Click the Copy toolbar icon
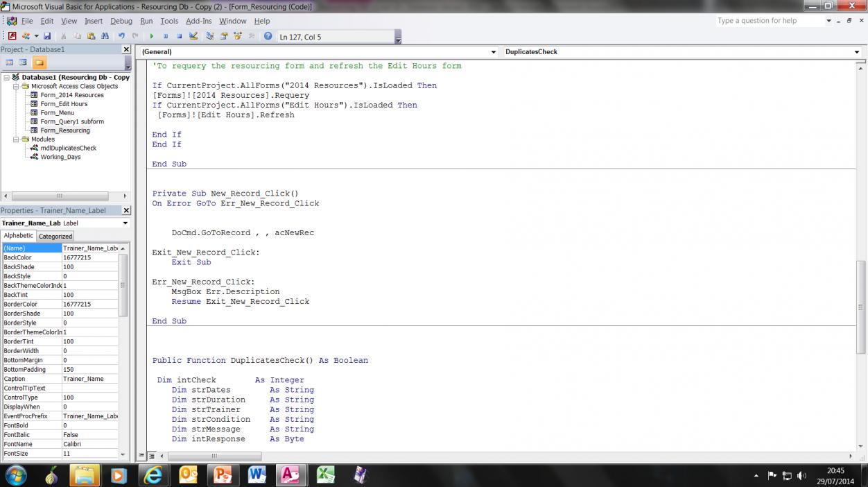The height and width of the screenshot is (487, 868). (78, 36)
